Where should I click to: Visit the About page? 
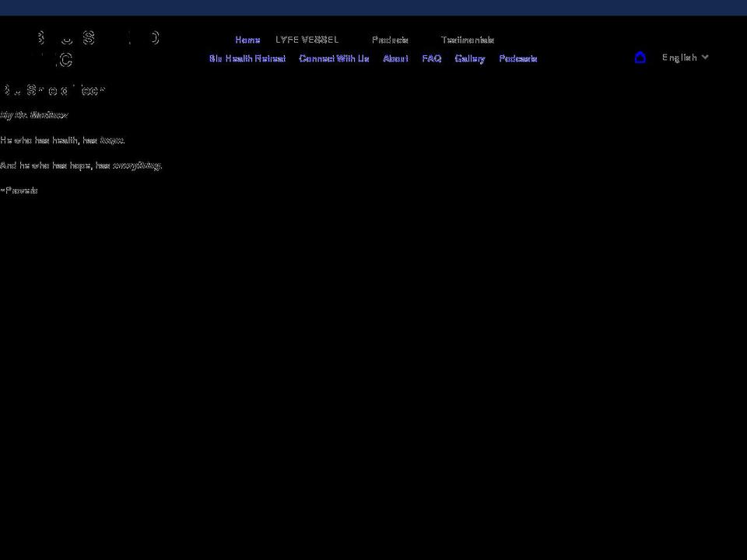[x=395, y=58]
